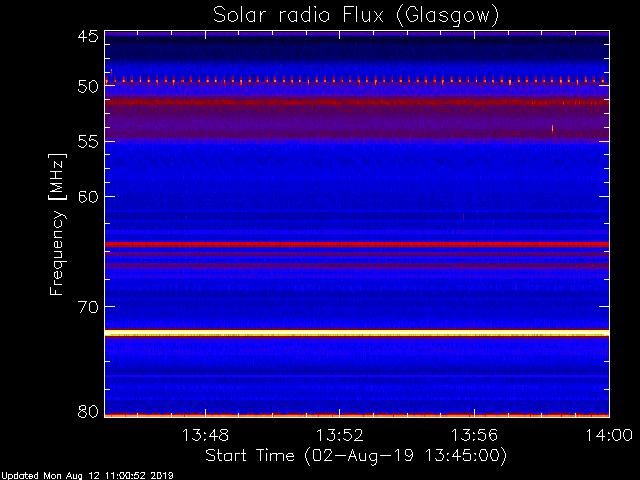The width and height of the screenshot is (640, 480).
Task: Click the '13:52' time axis label
Action: (x=340, y=435)
